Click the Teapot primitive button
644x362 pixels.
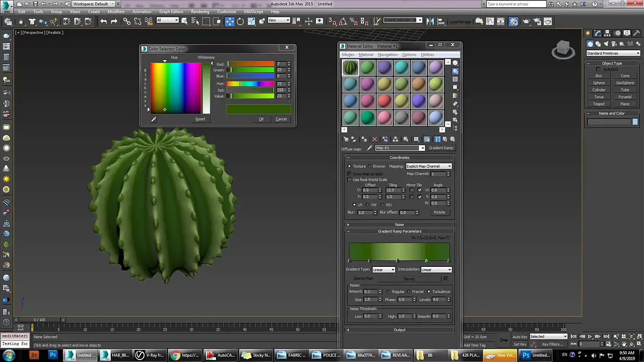(599, 104)
